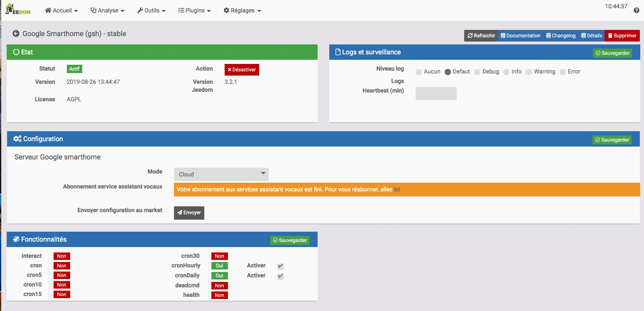Open the Analyse menu
The image size is (644, 311).
[x=108, y=10]
